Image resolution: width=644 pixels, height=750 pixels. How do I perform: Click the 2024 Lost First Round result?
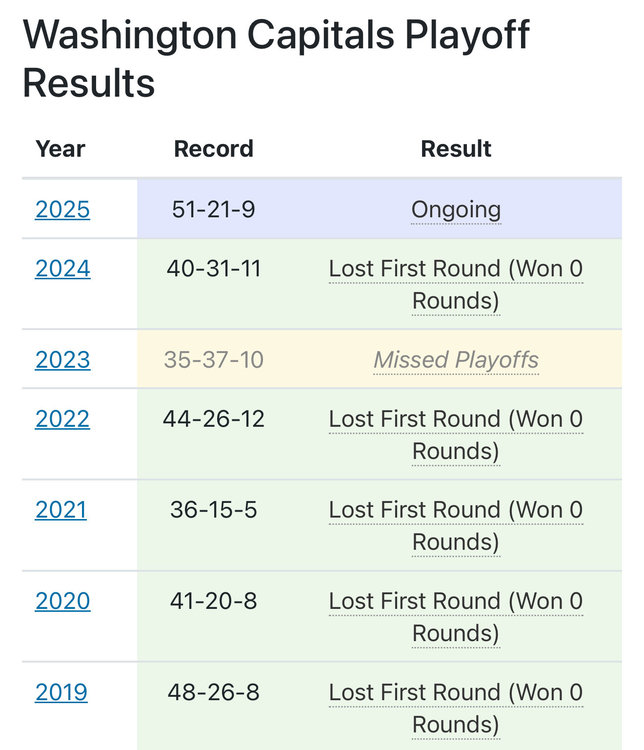(456, 285)
